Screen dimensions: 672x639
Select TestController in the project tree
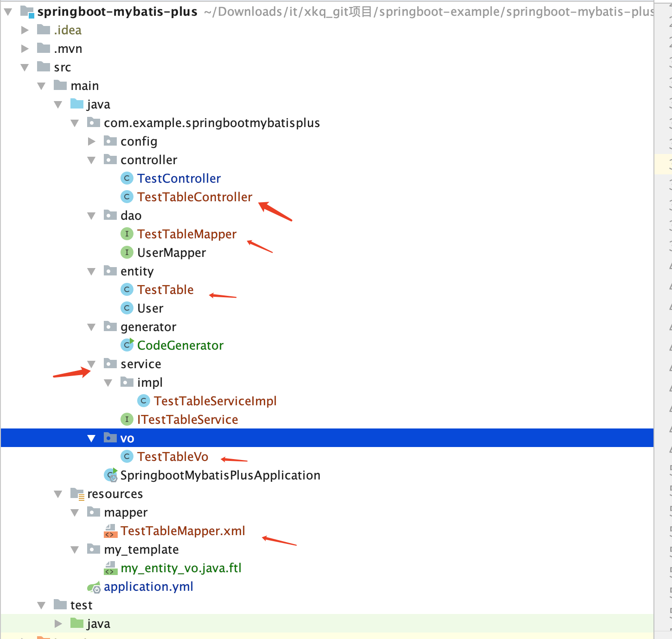click(x=179, y=179)
